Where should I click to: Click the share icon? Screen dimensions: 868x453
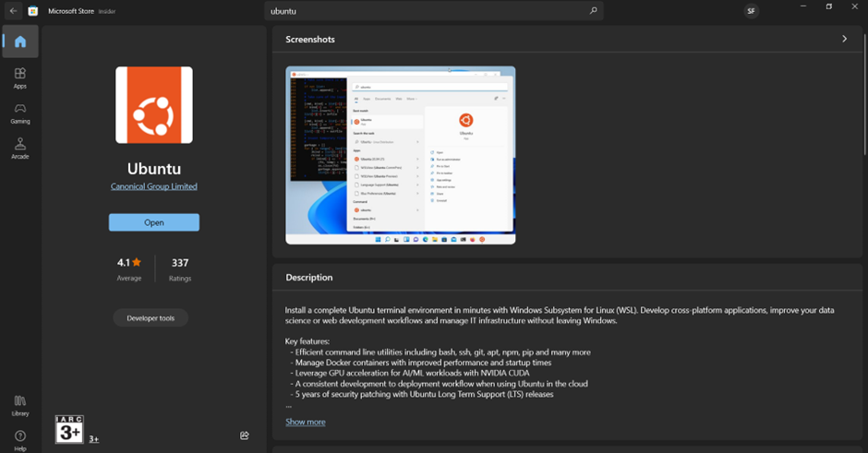click(x=244, y=435)
